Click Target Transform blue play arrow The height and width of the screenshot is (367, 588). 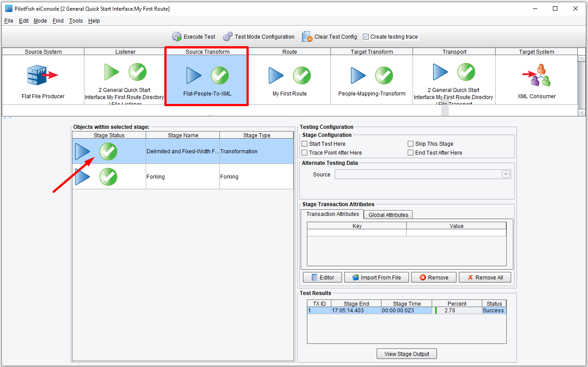click(358, 76)
